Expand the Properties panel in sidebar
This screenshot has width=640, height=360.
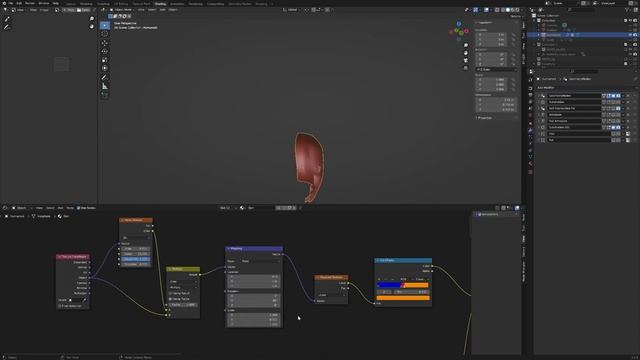pyautogui.click(x=484, y=118)
